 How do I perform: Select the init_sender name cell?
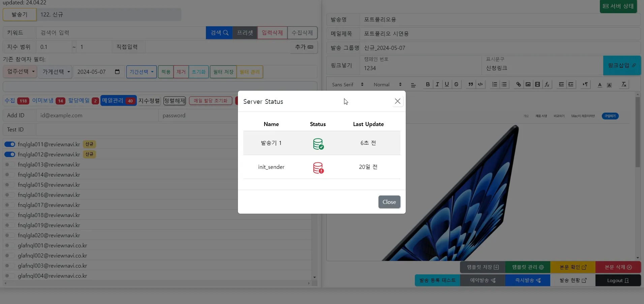pos(271,167)
